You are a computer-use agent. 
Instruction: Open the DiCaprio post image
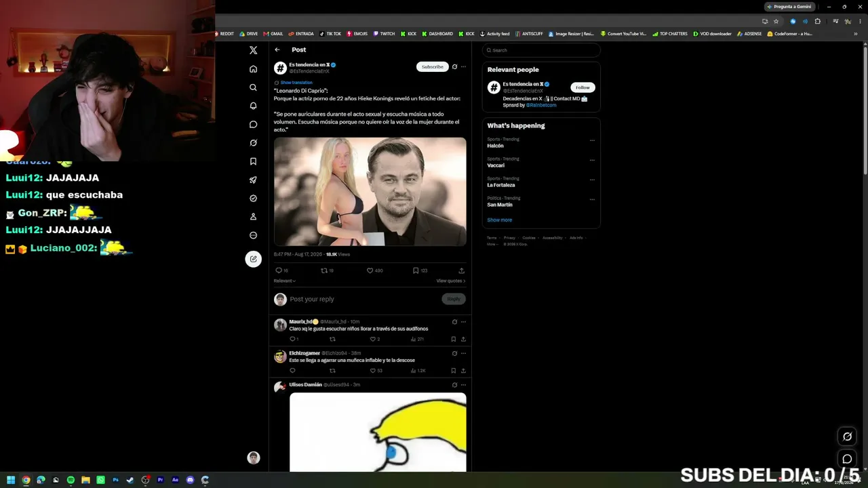tap(370, 192)
